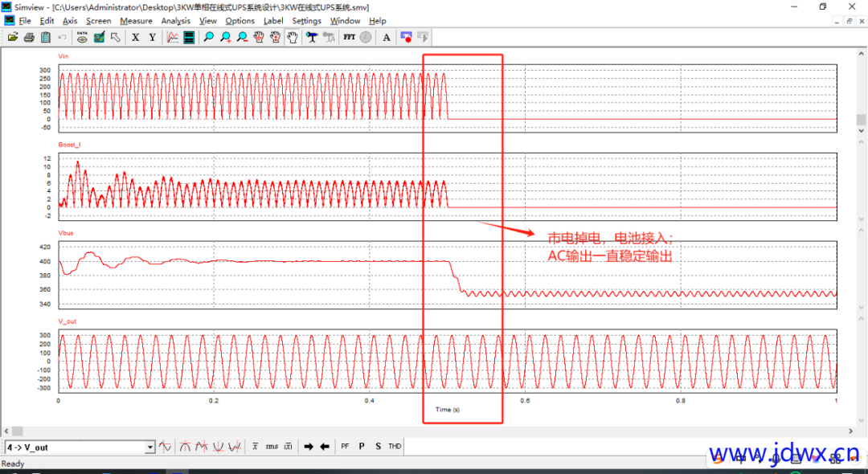This screenshot has height=474, width=868.
Task: Click the last greyed toolbar icon
Action: 423,37
